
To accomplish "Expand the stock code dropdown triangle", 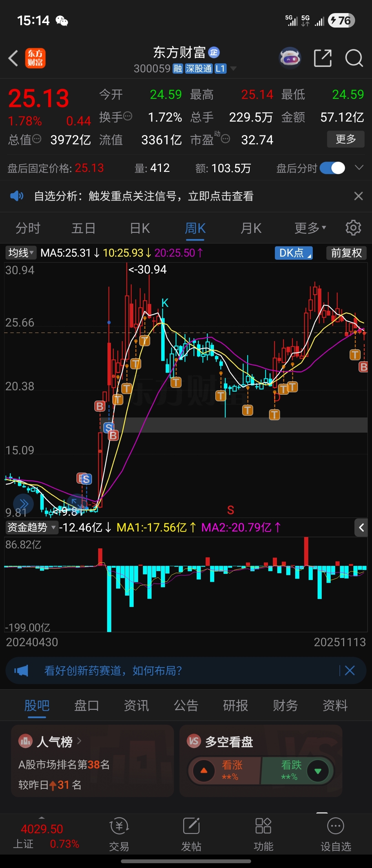I will (234, 69).
